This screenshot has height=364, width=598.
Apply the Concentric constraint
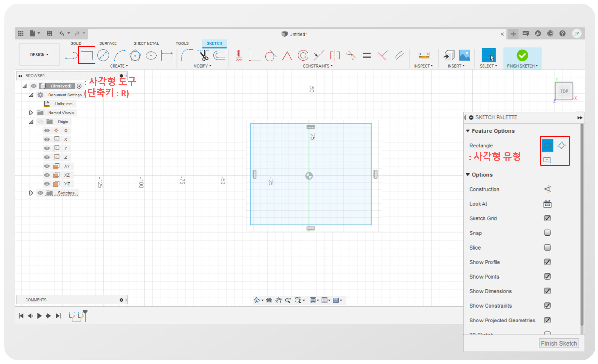click(x=303, y=55)
